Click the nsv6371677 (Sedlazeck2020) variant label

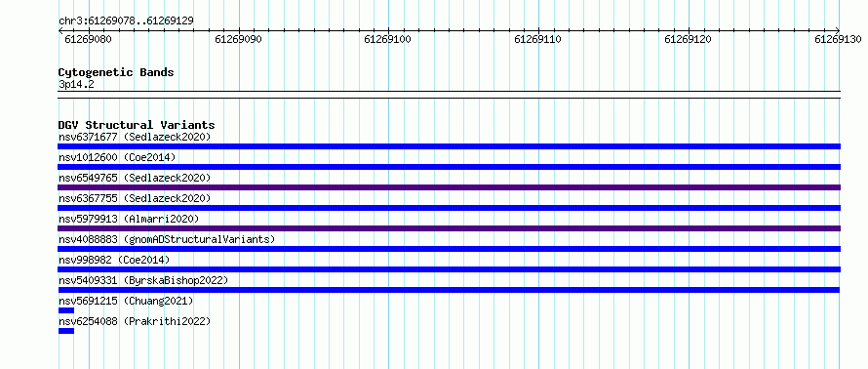click(x=135, y=137)
